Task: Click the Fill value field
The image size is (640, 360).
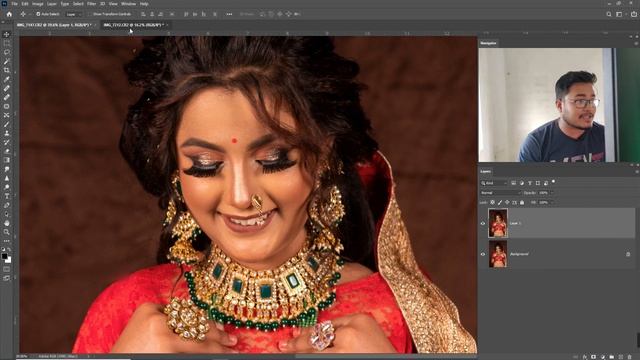Action: point(543,202)
